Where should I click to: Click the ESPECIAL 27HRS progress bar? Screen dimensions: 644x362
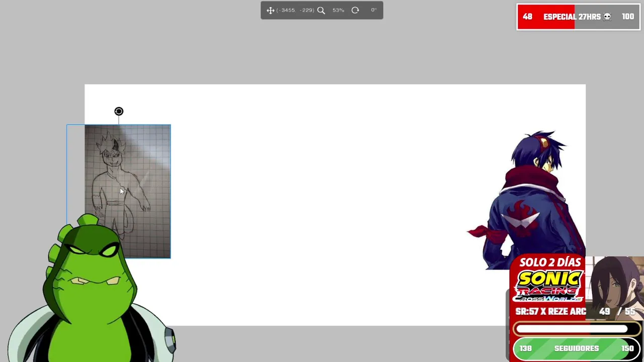(x=579, y=17)
